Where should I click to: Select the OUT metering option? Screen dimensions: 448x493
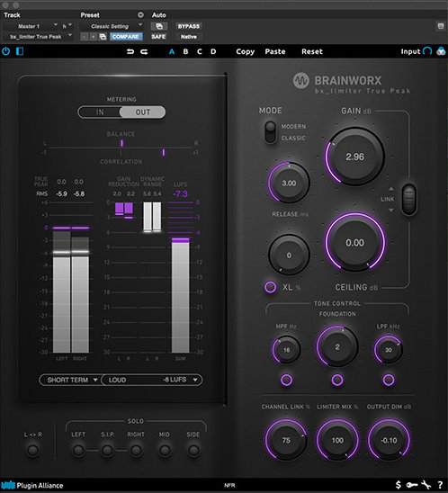(143, 112)
